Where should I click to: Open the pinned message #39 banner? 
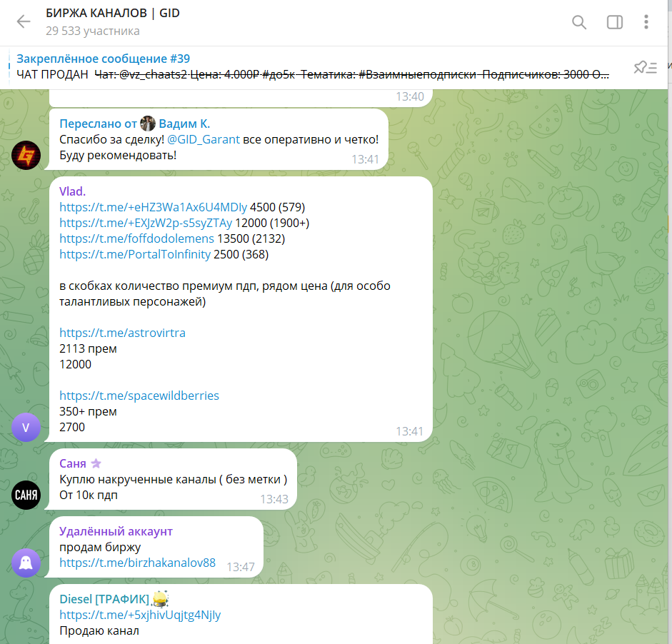click(313, 66)
